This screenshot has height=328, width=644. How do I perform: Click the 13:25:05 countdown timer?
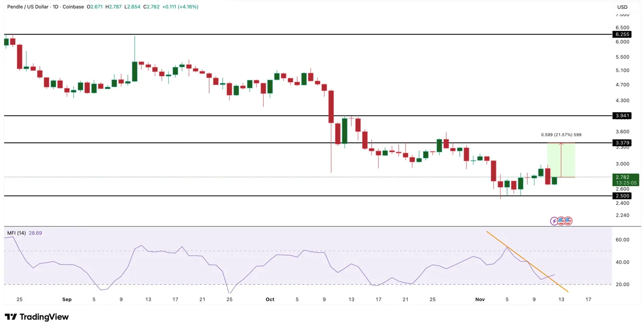click(x=626, y=183)
